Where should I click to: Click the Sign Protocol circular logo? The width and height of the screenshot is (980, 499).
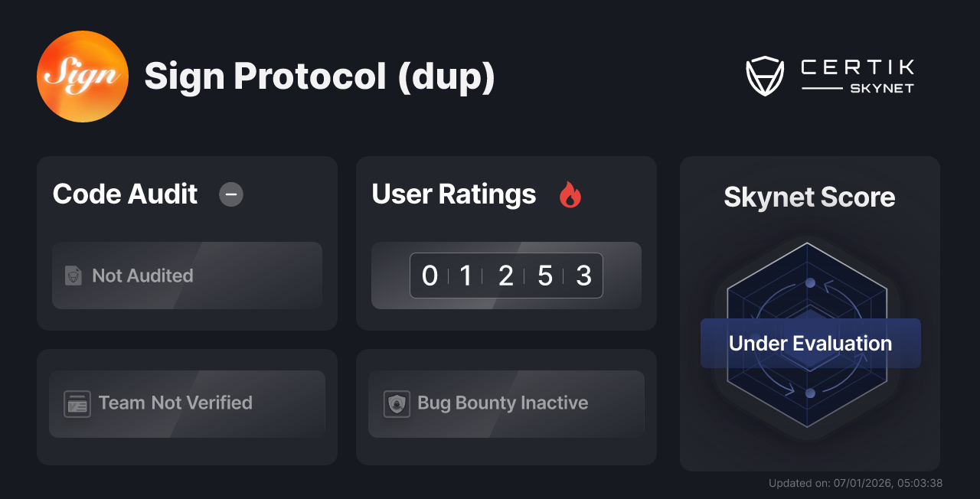(x=83, y=76)
